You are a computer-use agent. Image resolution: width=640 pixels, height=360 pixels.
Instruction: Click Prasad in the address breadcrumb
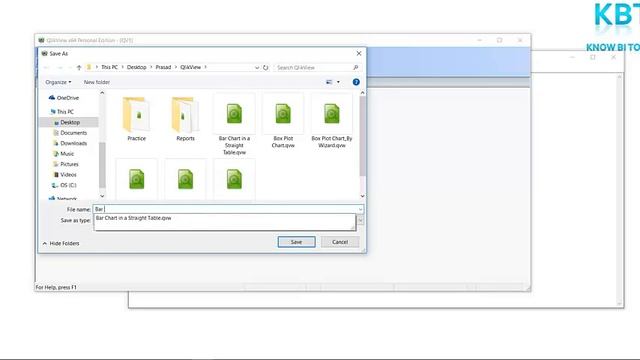pos(163,67)
